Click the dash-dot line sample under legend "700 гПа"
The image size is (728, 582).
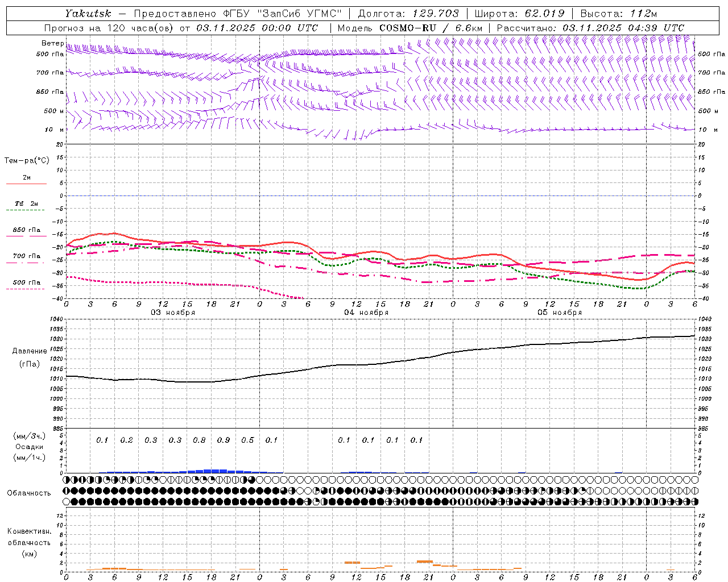point(26,263)
